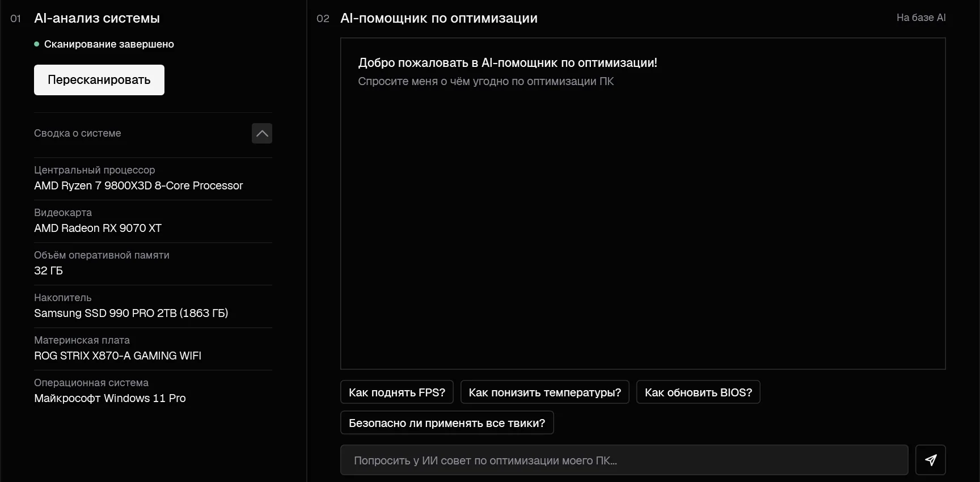
Task: Click the Материнская плата label
Action: [x=82, y=340]
